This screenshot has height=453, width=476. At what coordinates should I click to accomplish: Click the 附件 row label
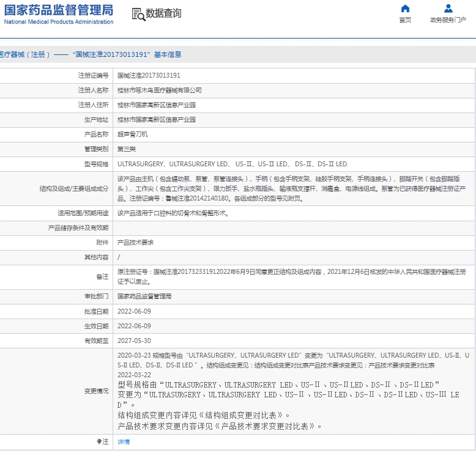click(x=102, y=243)
